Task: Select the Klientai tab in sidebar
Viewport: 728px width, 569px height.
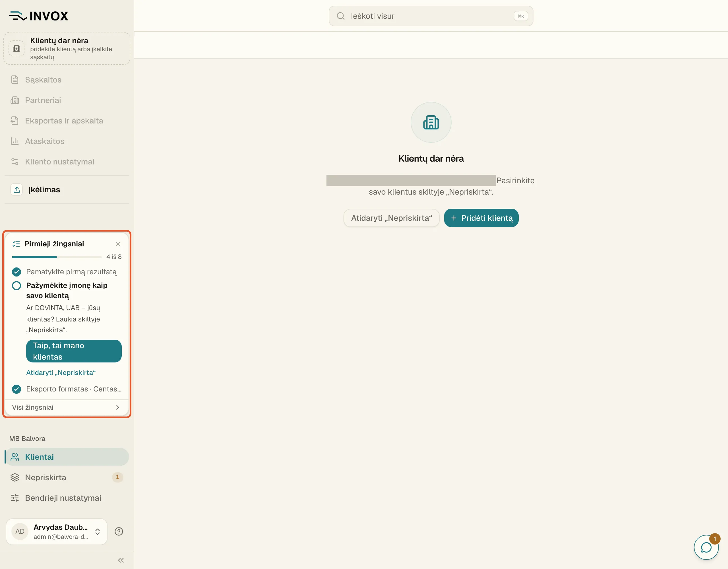Action: (x=67, y=457)
